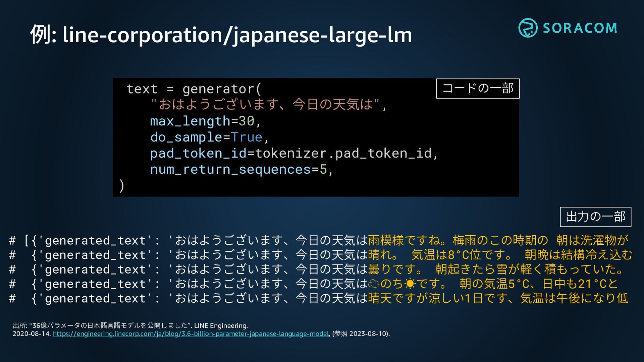Click the 出所 citation text
The width and height of the screenshot is (644, 362).
point(130,325)
